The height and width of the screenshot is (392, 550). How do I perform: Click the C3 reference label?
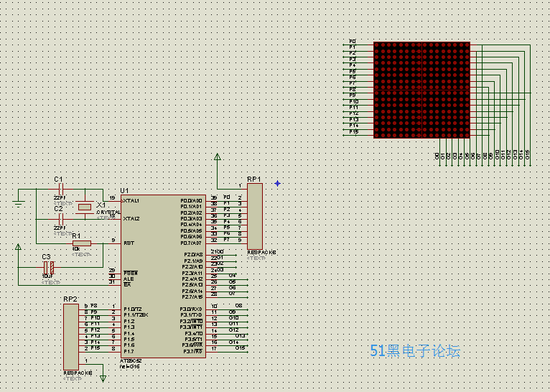46,257
